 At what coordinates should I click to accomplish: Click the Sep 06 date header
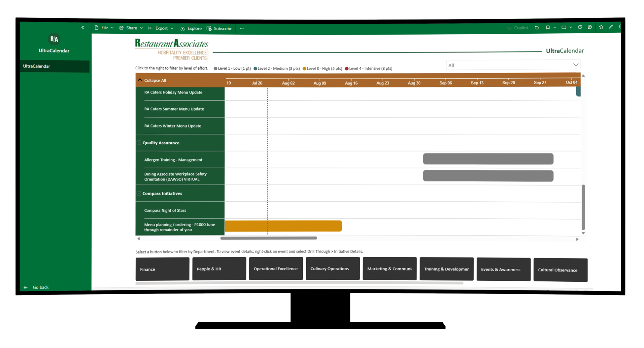[446, 83]
